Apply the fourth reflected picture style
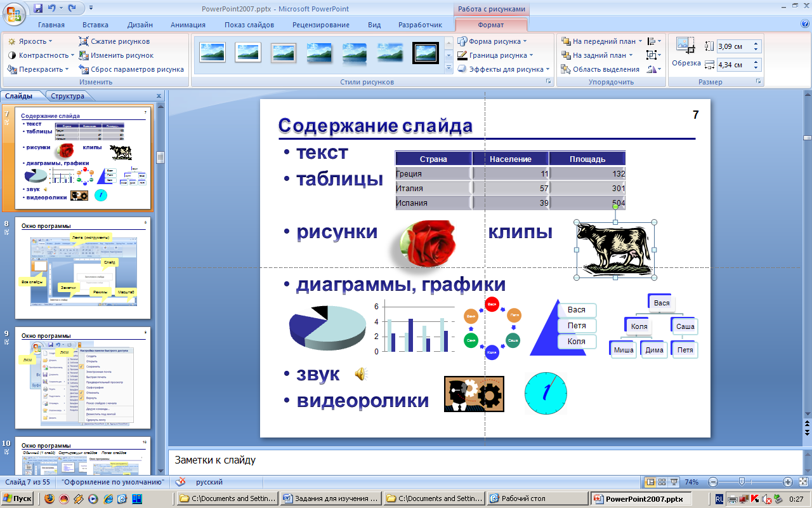Screen dimensions: 812x508 tap(319, 52)
